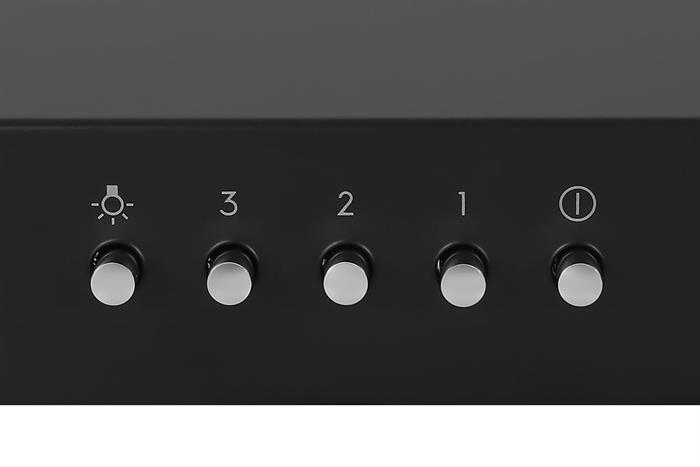The height and width of the screenshot is (467, 700).
Task: Click the vertical bar inside power symbol
Action: 577,204
